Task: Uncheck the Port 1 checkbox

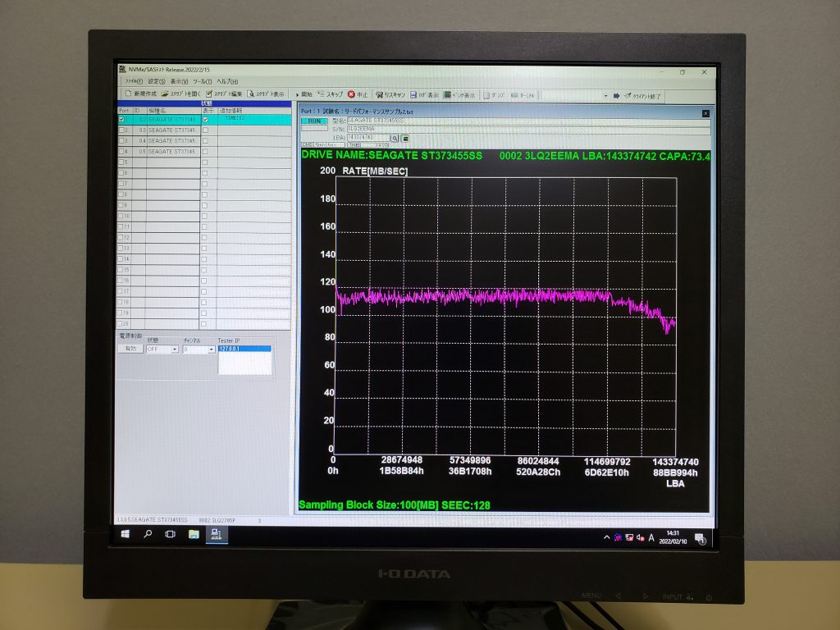Action: point(122,120)
